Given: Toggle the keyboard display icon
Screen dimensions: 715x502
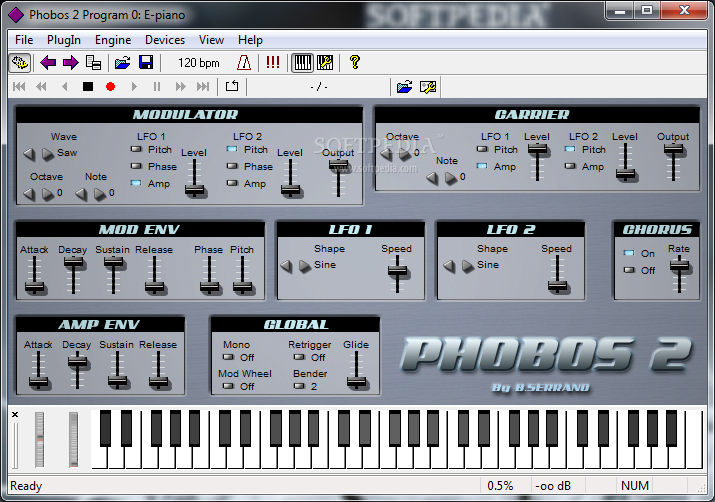Looking at the screenshot, I should click(x=302, y=62).
